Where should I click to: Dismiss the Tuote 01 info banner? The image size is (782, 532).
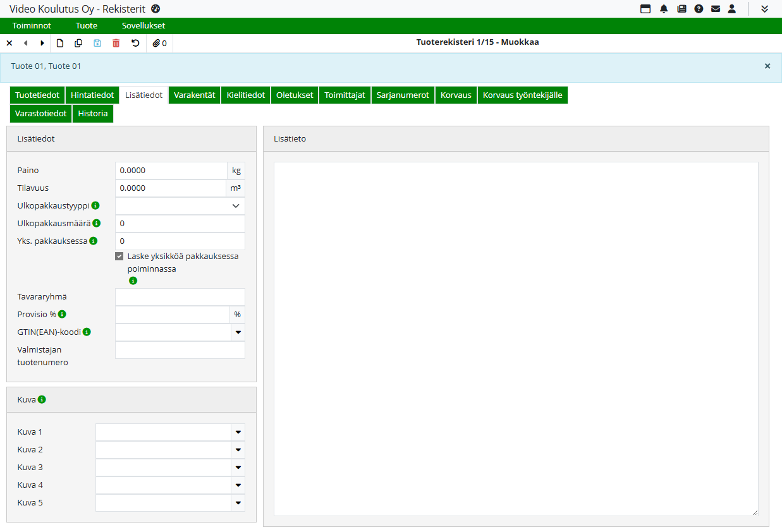pos(767,66)
